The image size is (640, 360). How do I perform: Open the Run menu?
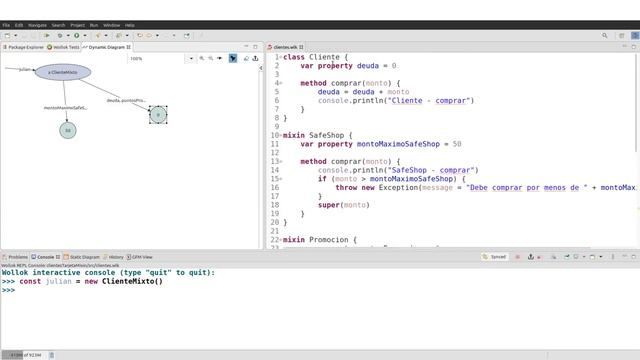point(94,25)
